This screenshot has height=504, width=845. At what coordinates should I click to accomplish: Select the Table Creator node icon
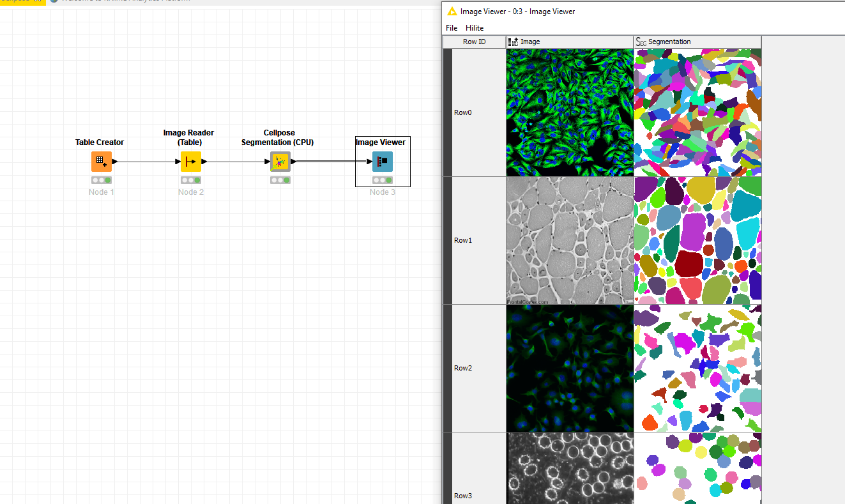(102, 162)
